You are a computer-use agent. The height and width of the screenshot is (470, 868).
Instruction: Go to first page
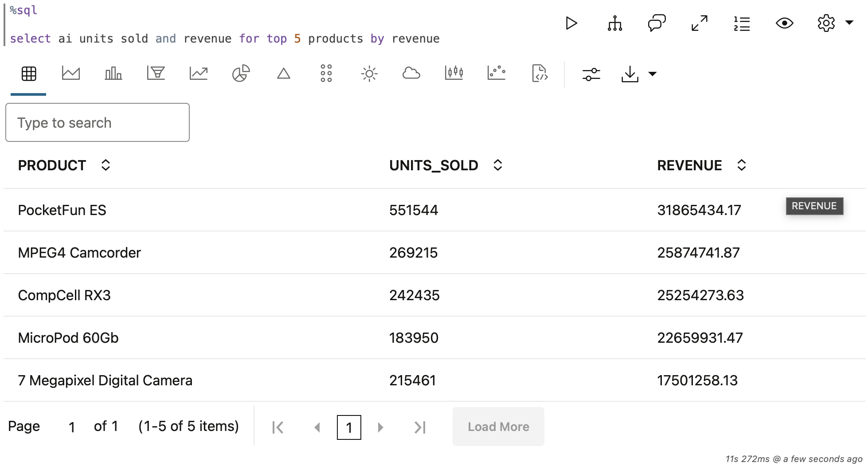278,427
